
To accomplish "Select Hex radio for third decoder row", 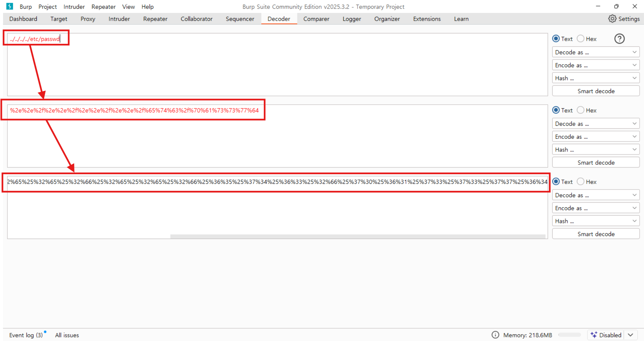I will (x=581, y=182).
